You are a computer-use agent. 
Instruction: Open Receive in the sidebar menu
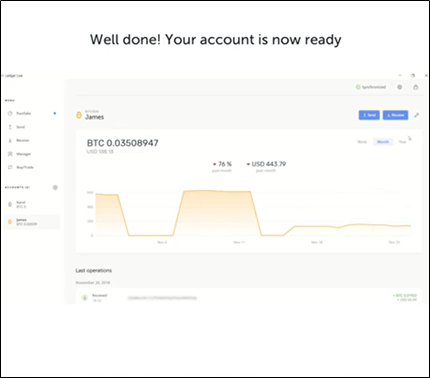[22, 140]
